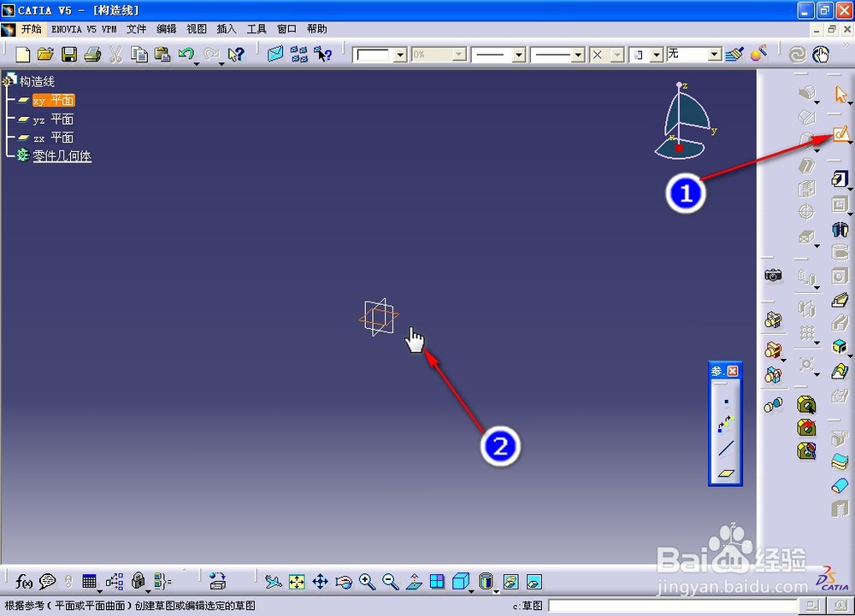855x616 pixels.
Task: Open the Formula f(x) tool
Action: coord(23,582)
